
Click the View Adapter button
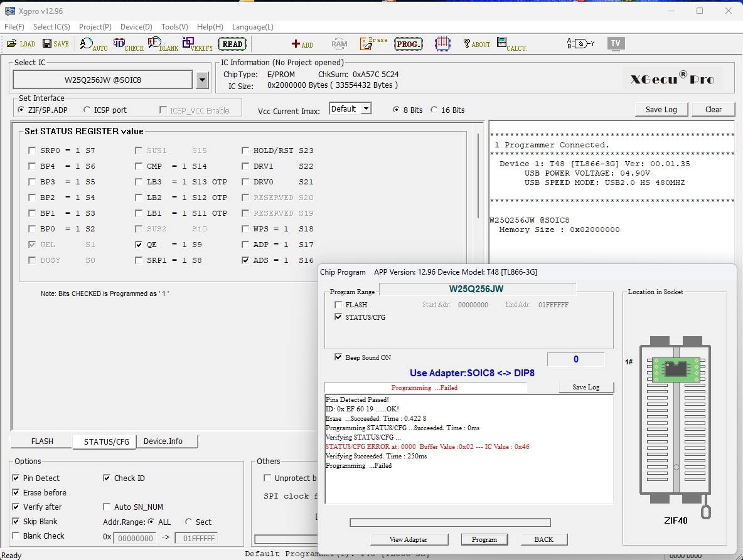point(409,539)
